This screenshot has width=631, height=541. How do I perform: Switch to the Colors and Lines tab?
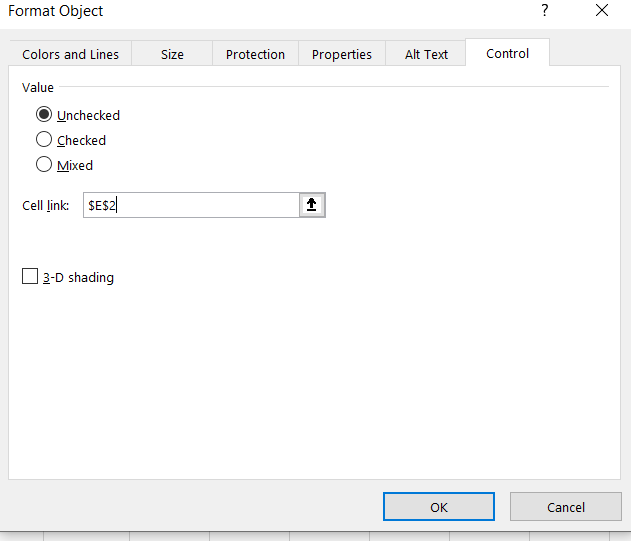[x=70, y=54]
